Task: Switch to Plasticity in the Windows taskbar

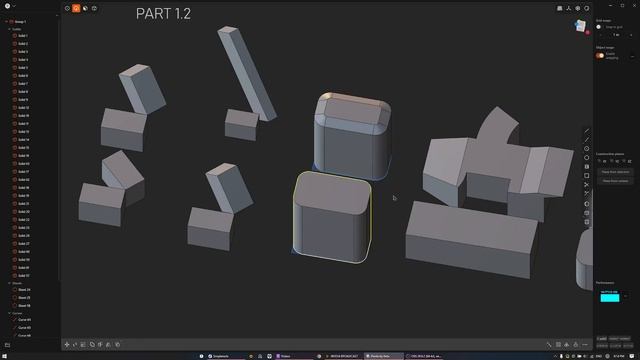Action: point(383,356)
